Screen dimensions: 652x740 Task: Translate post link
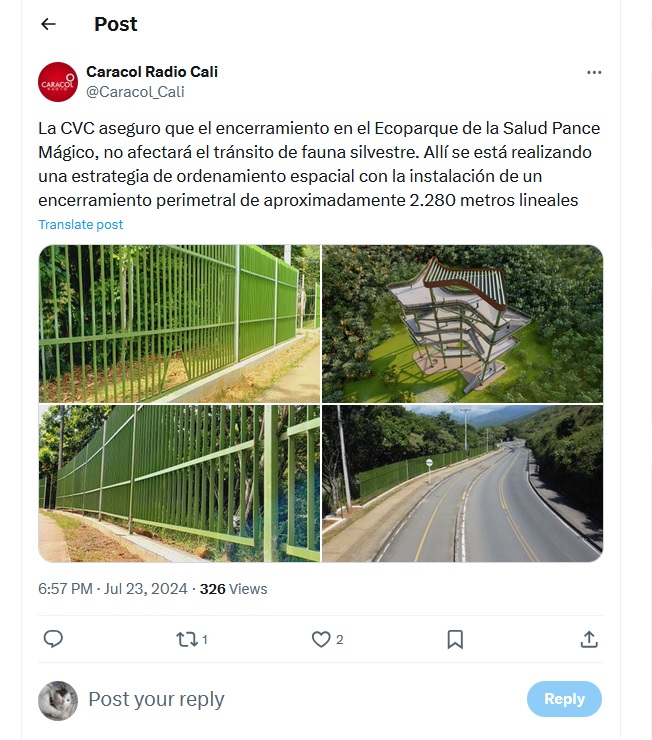[81, 225]
